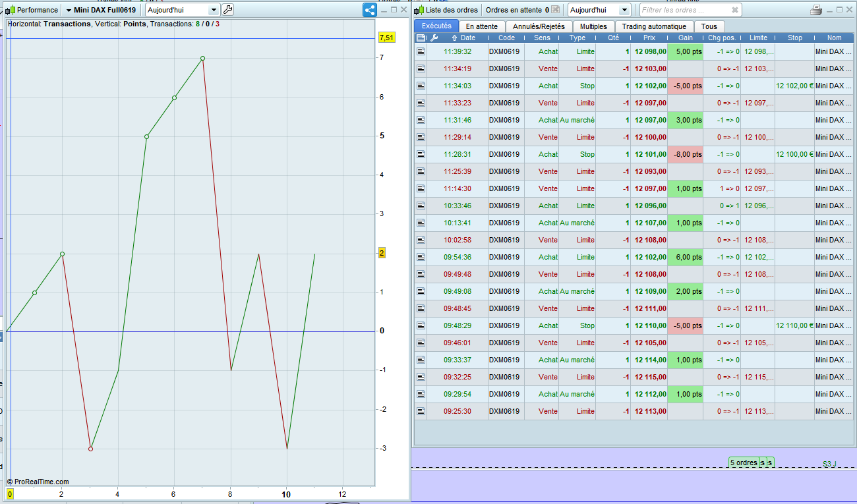Viewport: 857px width, 504px height.
Task: Click the printer icon in orders list
Action: [815, 10]
